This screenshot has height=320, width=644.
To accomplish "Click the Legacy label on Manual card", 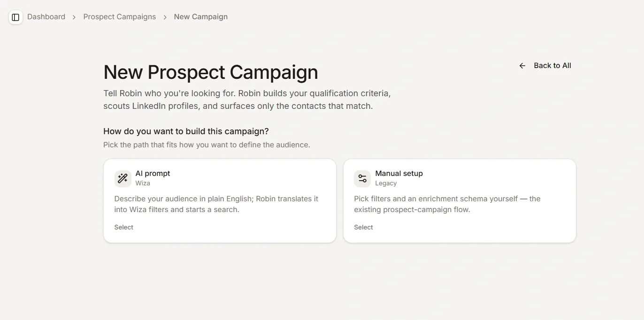I will (386, 183).
